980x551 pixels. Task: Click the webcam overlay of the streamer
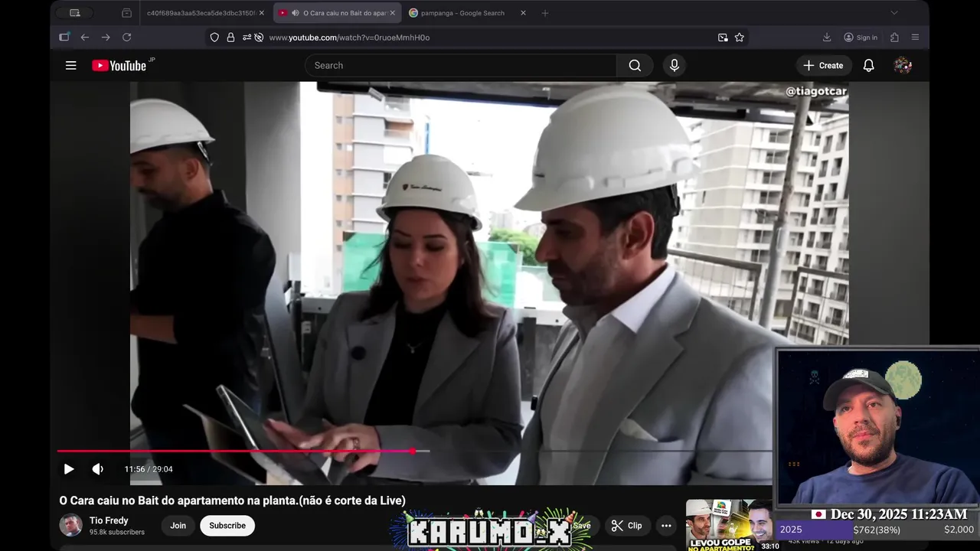(877, 427)
